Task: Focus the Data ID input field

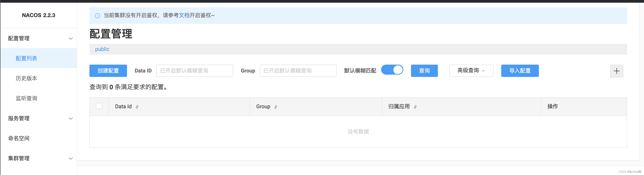Action: (195, 71)
